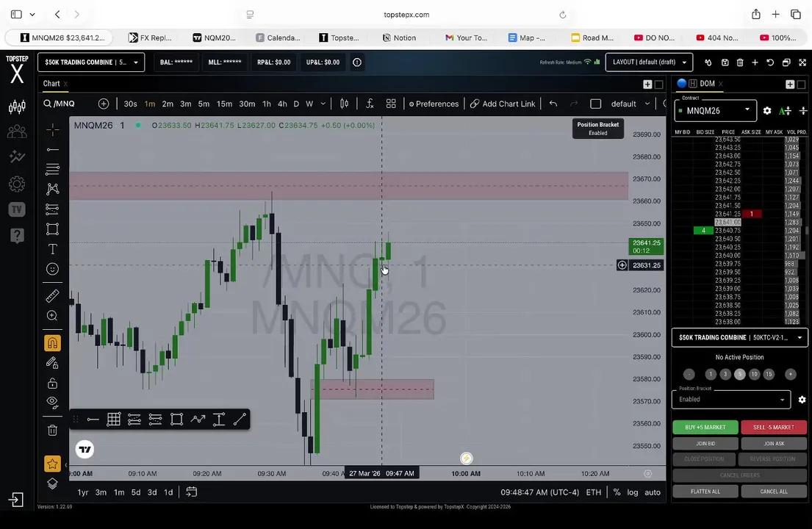Image resolution: width=812 pixels, height=529 pixels.
Task: Open the MNQM26 contract dropdown
Action: [715, 111]
